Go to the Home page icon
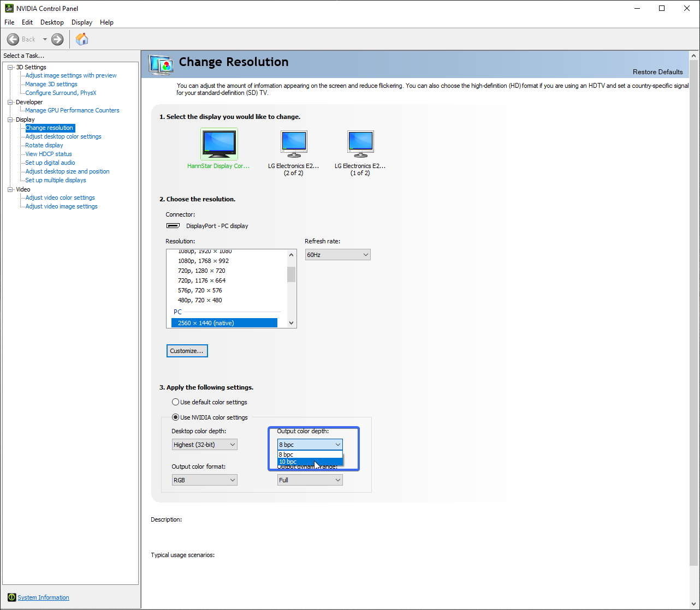The width and height of the screenshot is (700, 610). [x=82, y=39]
